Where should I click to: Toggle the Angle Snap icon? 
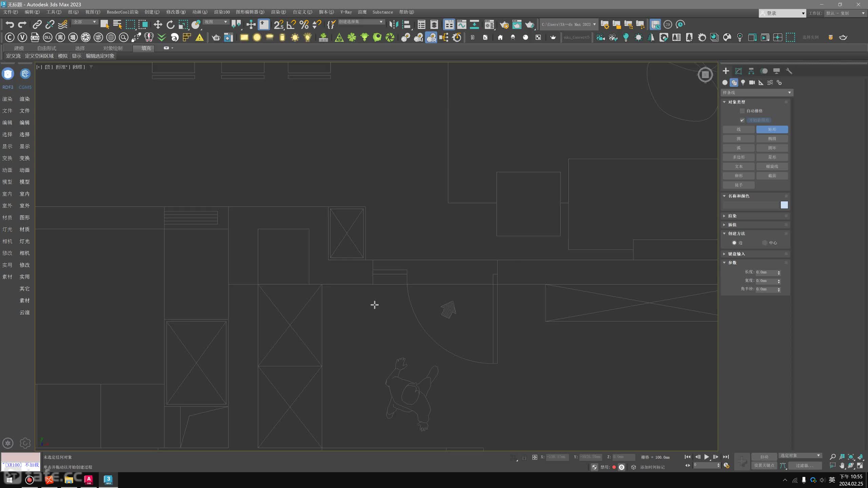point(291,24)
